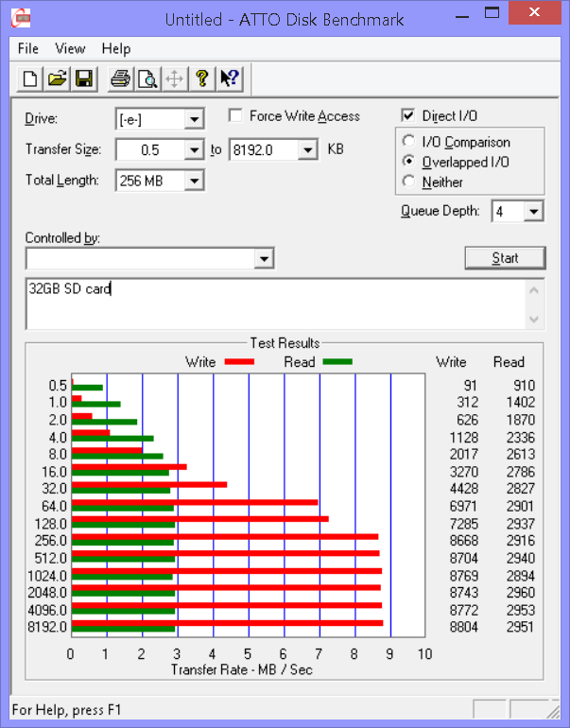Expand the Controlled by dropdown

264,259
